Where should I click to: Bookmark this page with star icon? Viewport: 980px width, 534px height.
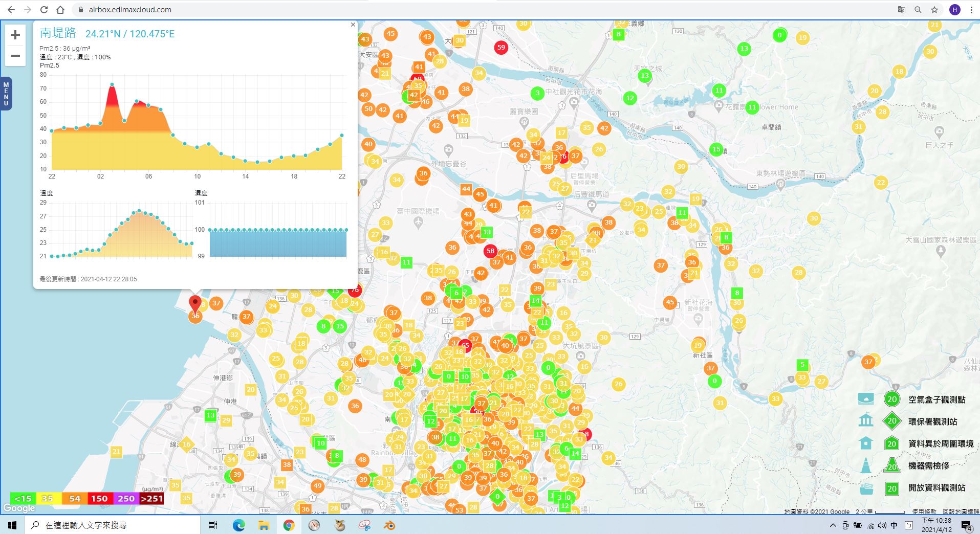934,10
